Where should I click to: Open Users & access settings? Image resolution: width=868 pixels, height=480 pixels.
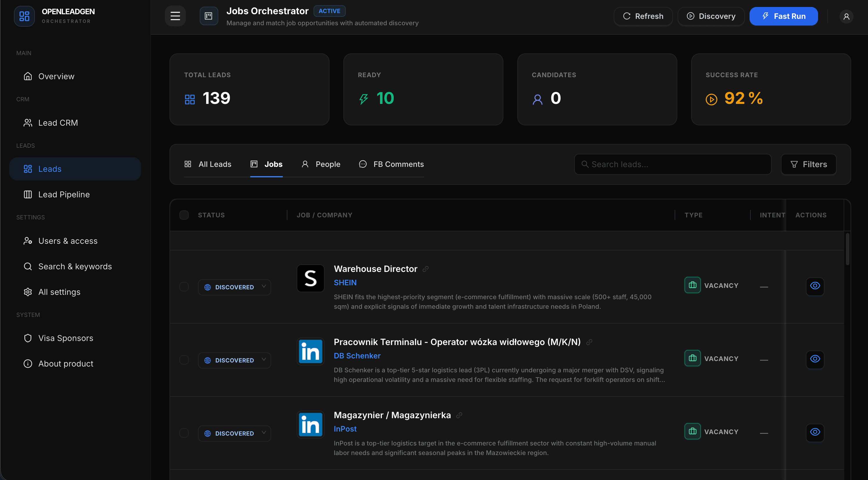[75, 241]
